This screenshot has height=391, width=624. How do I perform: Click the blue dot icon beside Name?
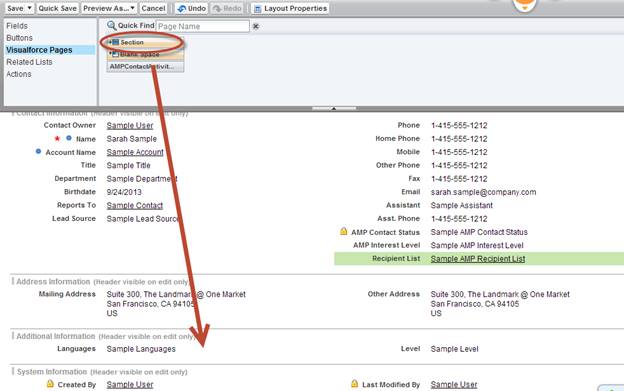click(x=69, y=138)
